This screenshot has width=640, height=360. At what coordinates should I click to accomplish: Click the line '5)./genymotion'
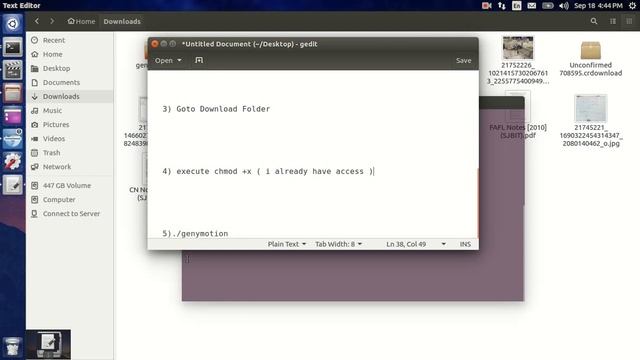click(195, 233)
